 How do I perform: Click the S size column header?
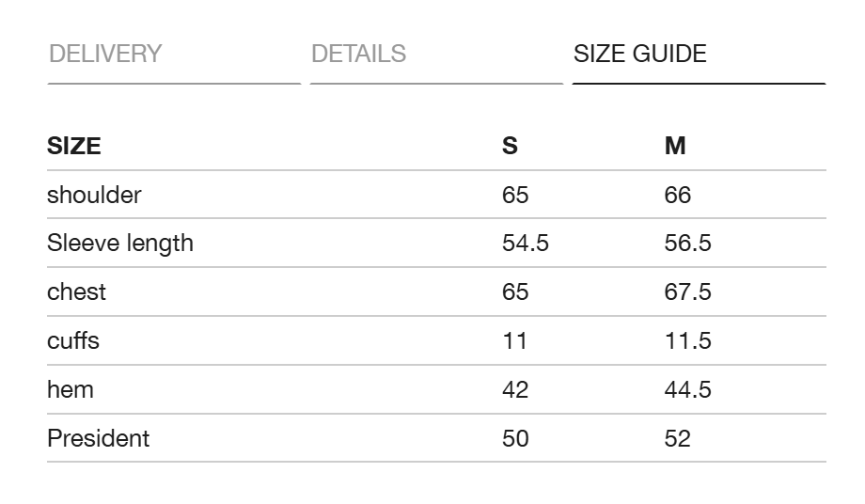pos(510,146)
